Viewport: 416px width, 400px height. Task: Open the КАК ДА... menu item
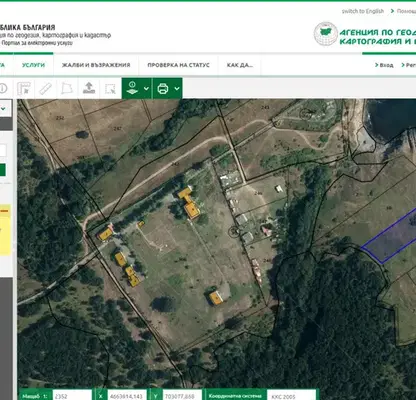(240, 65)
